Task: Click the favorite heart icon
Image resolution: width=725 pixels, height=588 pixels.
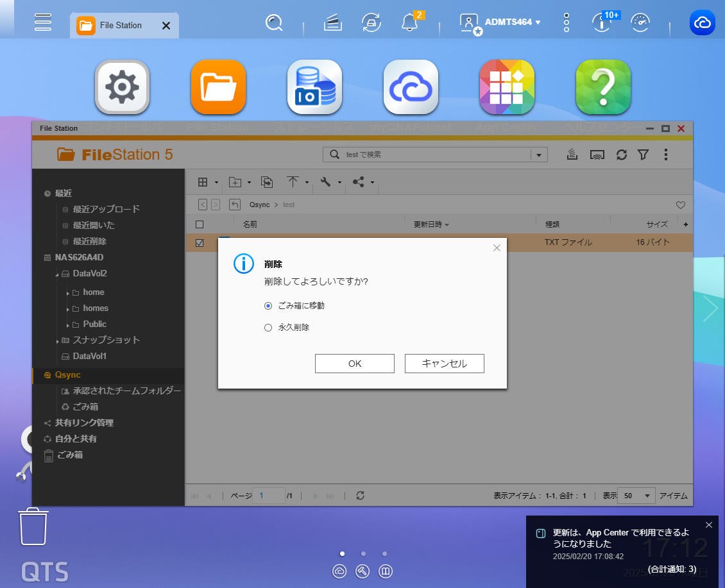Action: 680,205
